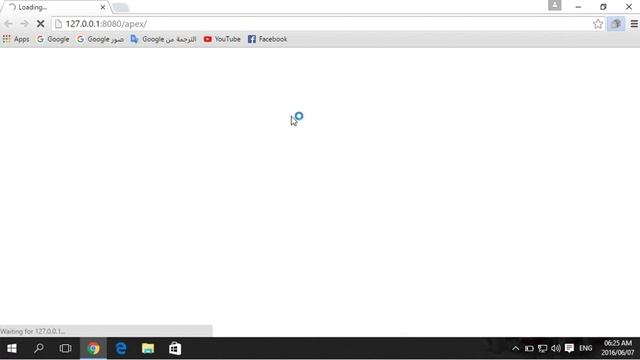Focus the address bar showing 127.0.0.1:8080/apex/
Viewport: 640px width, 360px height.
tap(327, 24)
